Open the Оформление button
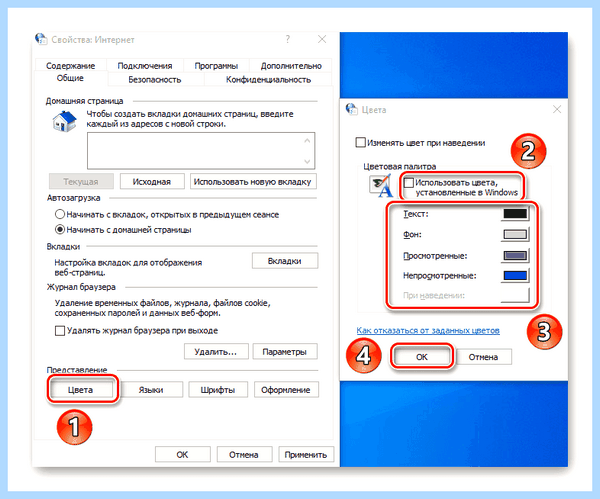Viewport: 600px width, 499px height. (286, 390)
